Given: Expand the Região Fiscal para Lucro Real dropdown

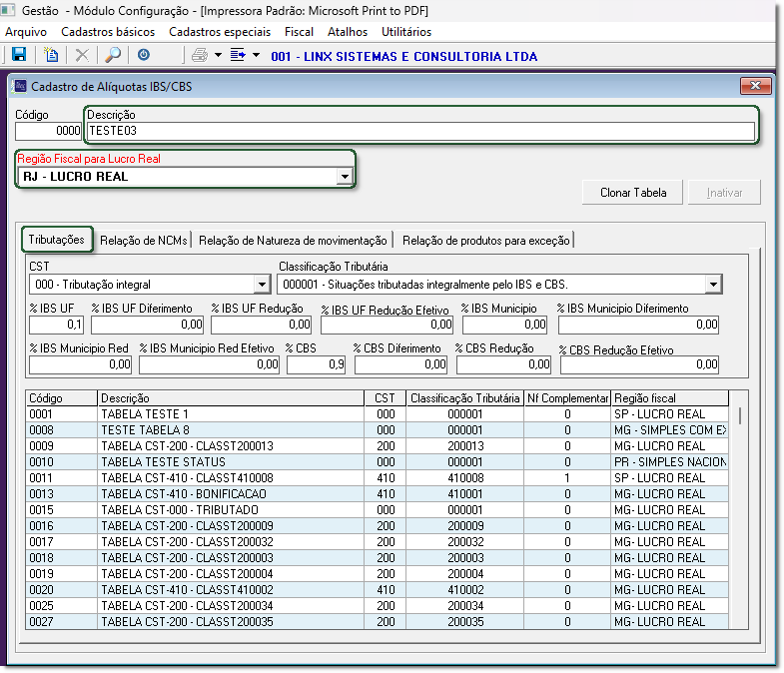Looking at the screenshot, I should click(344, 177).
